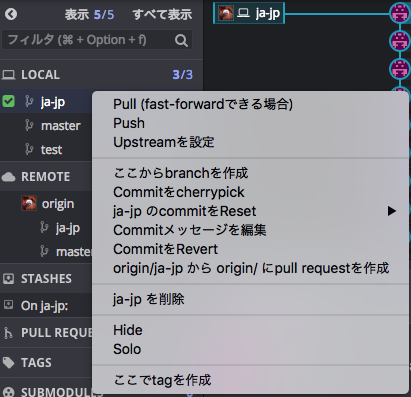This screenshot has width=411, height=397.
Task: Click branch icon beside origin master
Action: (x=44, y=251)
